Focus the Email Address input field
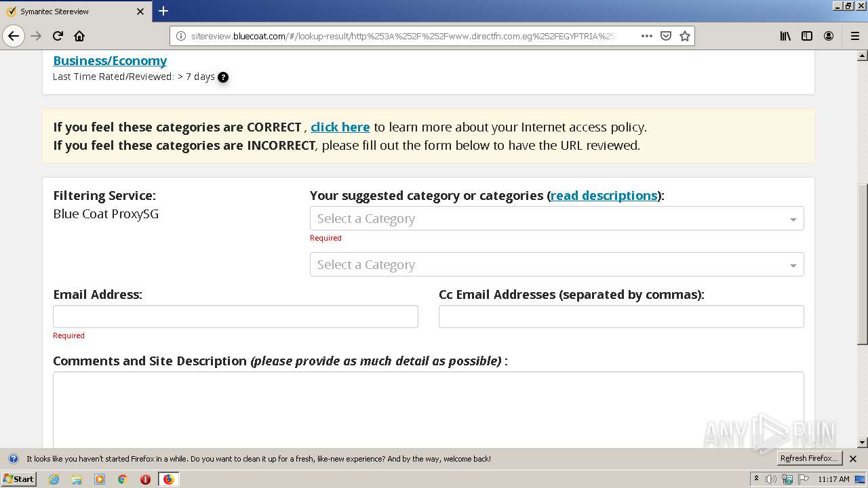 point(235,317)
